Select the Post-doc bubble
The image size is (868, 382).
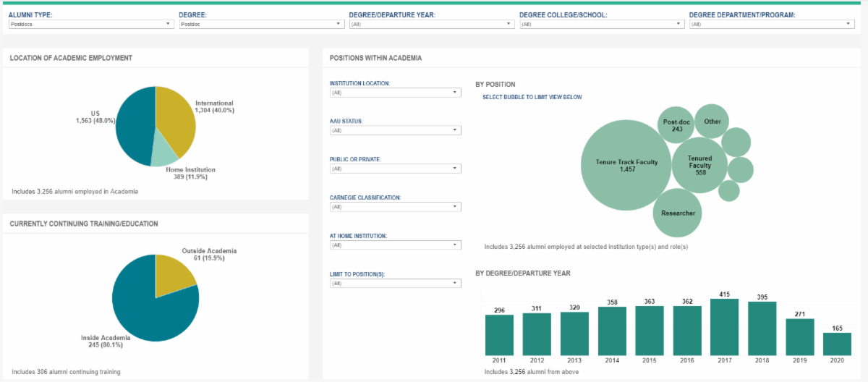(x=677, y=124)
